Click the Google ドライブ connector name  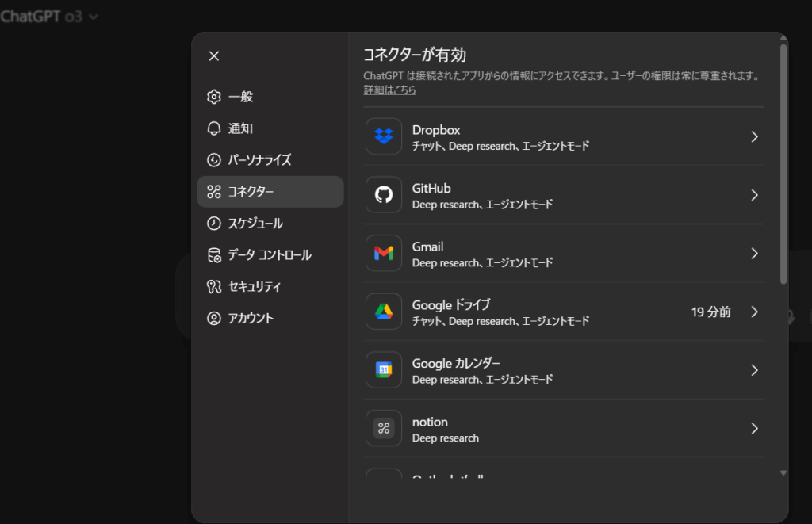[451, 305]
